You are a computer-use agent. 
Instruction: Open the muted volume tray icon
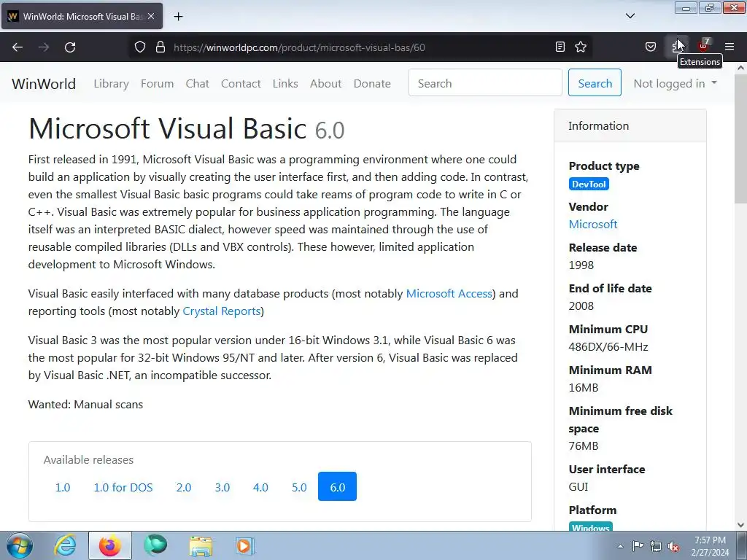point(673,546)
